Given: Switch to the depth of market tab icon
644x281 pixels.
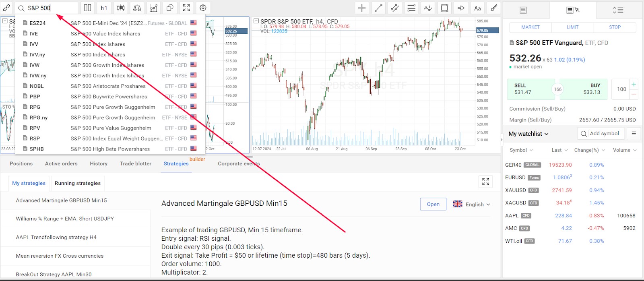Looking at the screenshot, I should pos(618,10).
